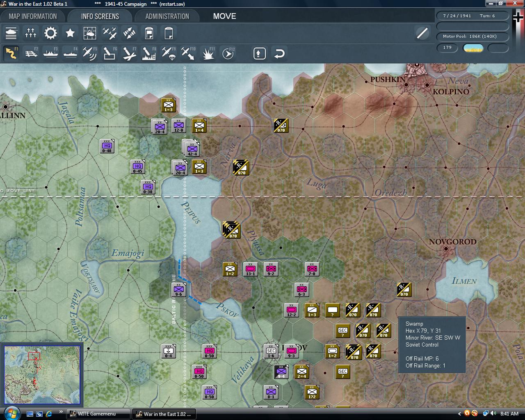Click the End Turn F12 icon
525x420 pixels.
(228, 53)
